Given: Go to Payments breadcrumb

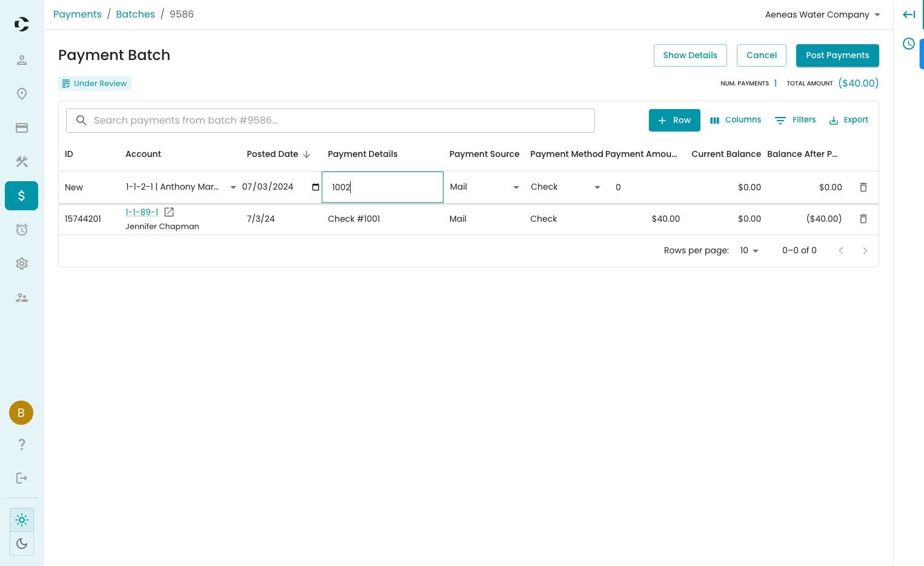Looking at the screenshot, I should [78, 14].
